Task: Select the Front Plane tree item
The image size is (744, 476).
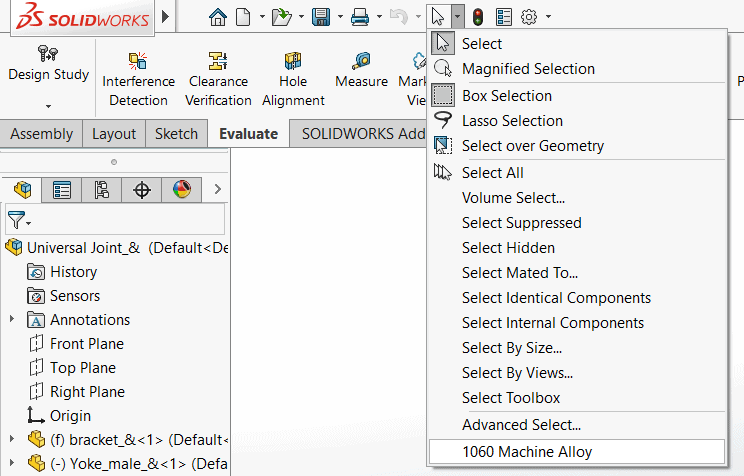Action: pyautogui.click(x=87, y=344)
